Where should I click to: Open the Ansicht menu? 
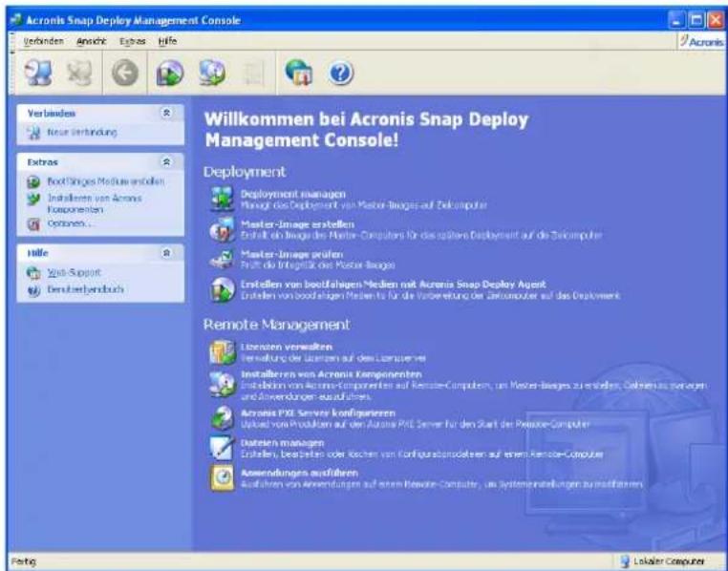tap(92, 41)
